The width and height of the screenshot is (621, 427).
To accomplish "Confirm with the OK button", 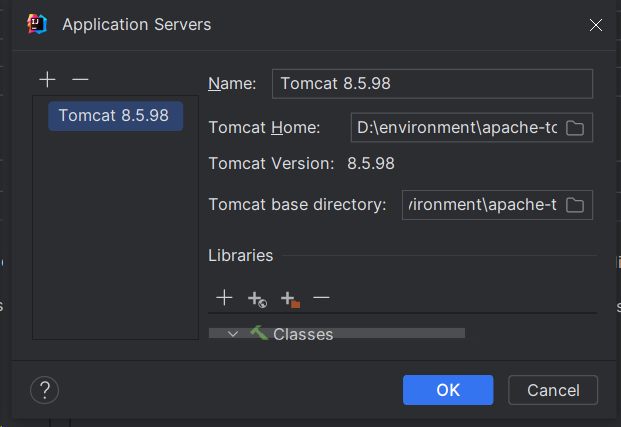I will (x=448, y=390).
